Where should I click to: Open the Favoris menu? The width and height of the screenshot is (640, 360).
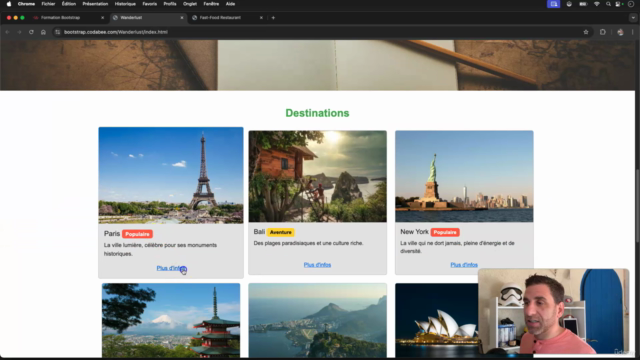click(149, 4)
